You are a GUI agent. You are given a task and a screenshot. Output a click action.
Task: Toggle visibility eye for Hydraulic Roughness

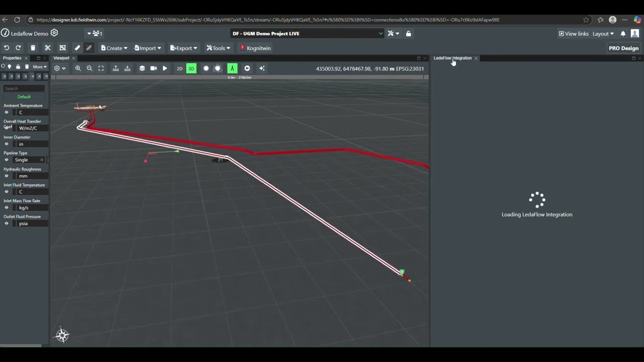tap(7, 176)
